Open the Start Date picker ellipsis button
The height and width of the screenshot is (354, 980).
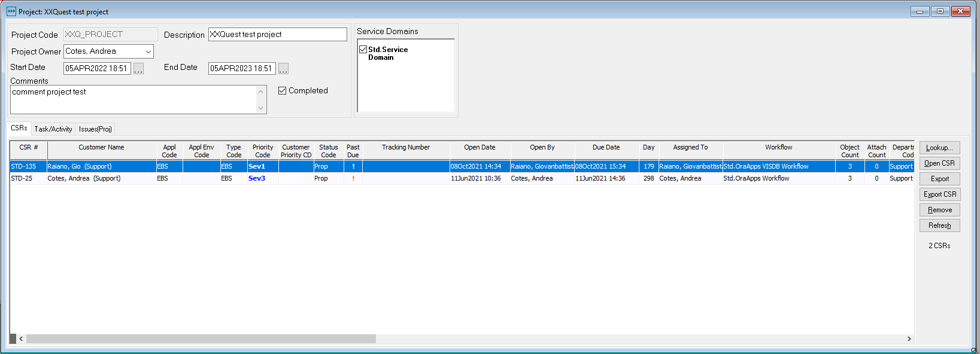[x=138, y=69]
